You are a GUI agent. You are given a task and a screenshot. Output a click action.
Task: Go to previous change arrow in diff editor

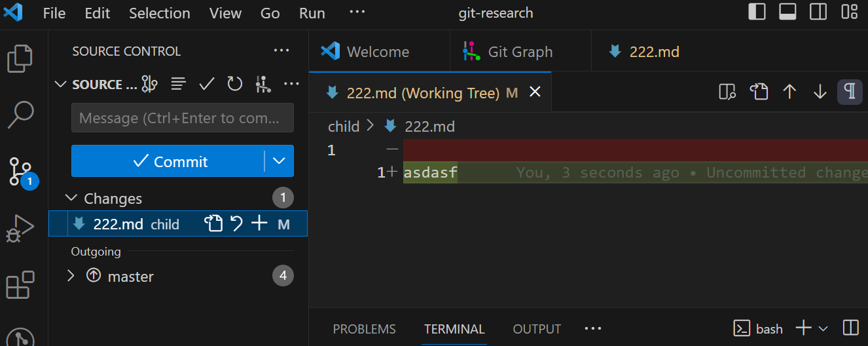pos(789,92)
